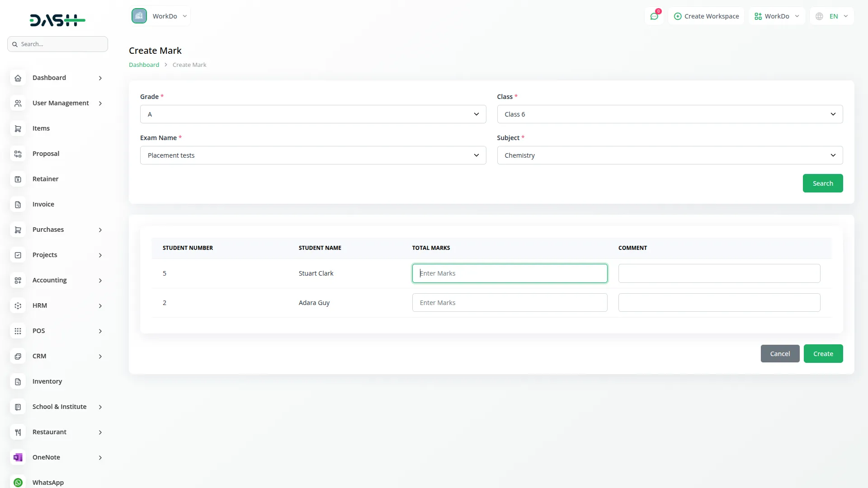Click the OneNote sidebar icon

pos(18,457)
